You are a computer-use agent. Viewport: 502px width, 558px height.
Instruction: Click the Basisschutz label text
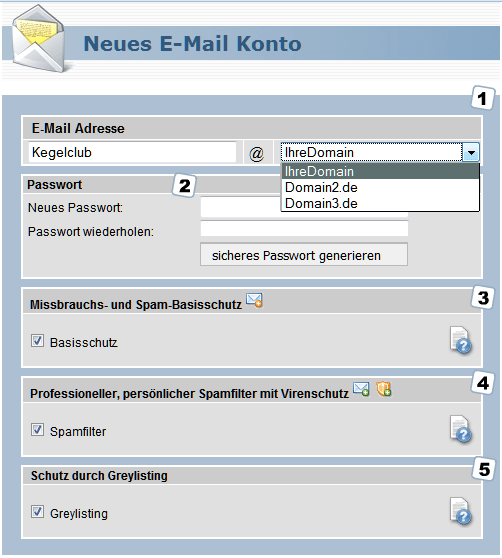[x=84, y=342]
